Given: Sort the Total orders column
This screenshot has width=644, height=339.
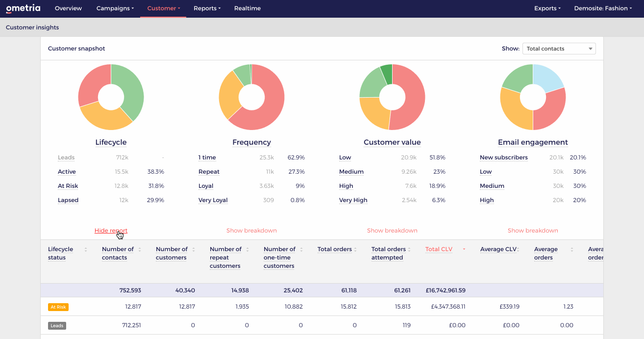Looking at the screenshot, I should tap(356, 249).
